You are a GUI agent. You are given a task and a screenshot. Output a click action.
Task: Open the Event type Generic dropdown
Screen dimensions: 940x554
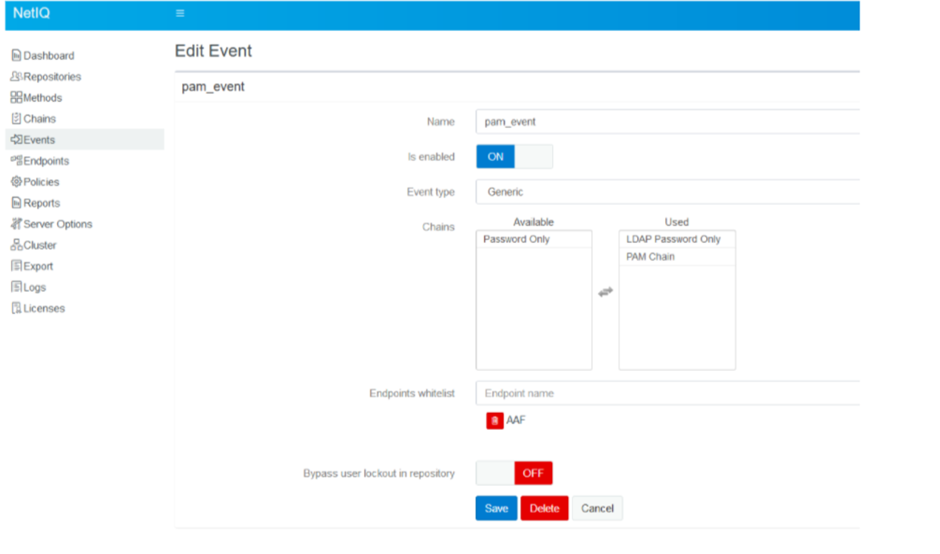click(x=668, y=192)
